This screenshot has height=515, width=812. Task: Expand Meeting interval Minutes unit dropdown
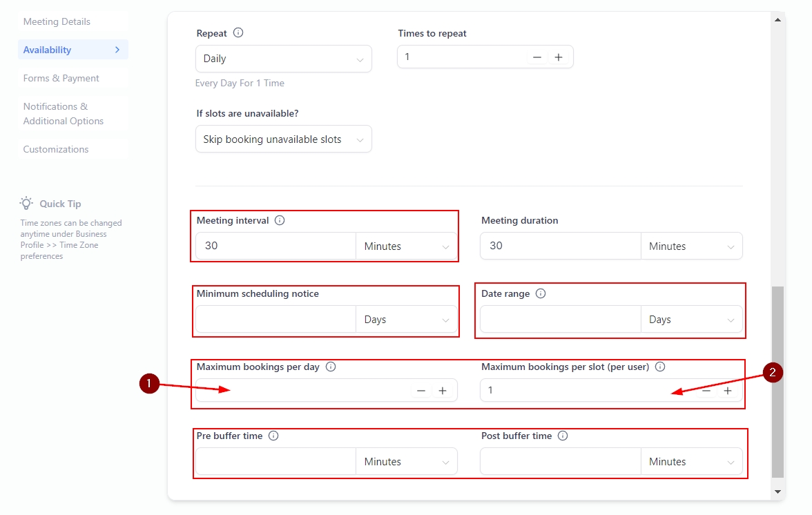point(406,246)
